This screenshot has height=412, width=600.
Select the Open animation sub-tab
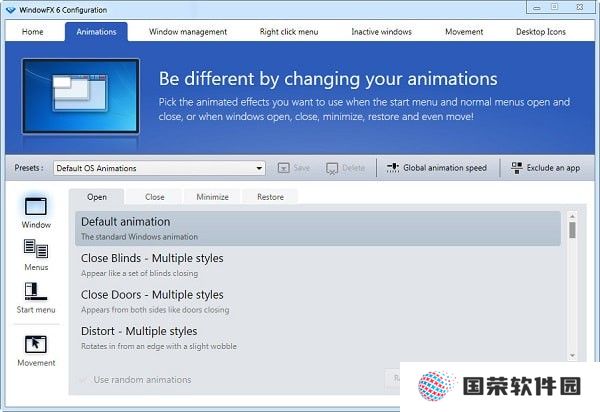[x=96, y=197]
